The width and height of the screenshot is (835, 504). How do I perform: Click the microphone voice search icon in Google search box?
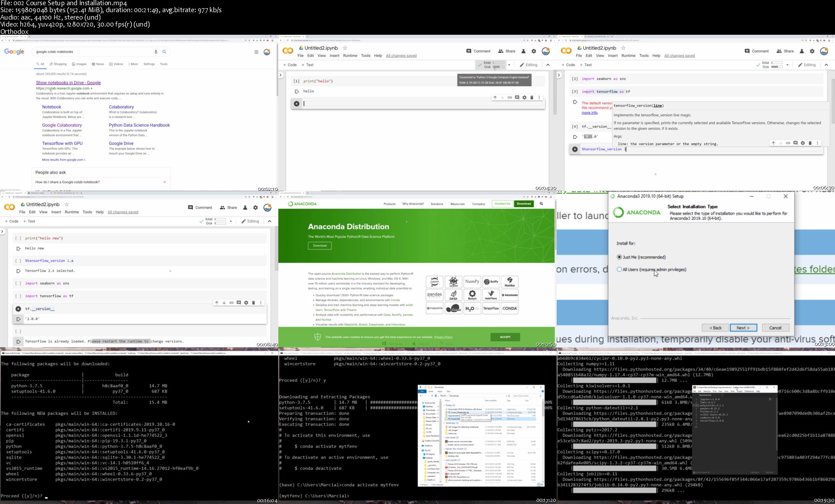[x=156, y=52]
